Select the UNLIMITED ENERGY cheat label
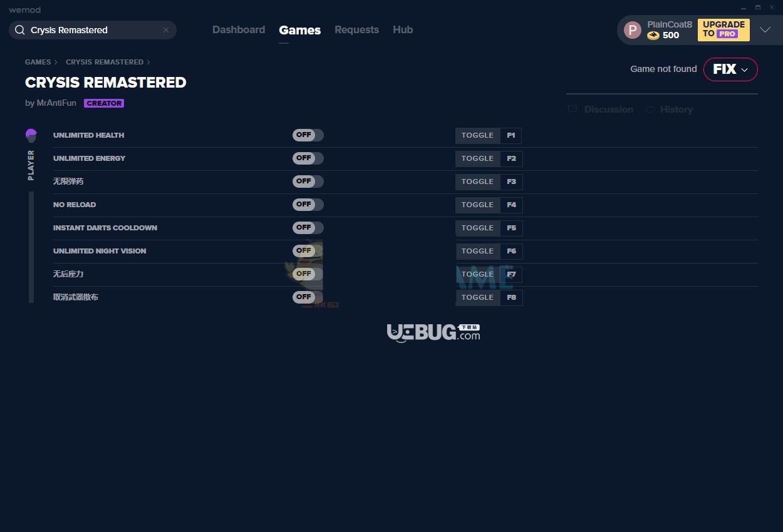The image size is (783, 532). click(89, 158)
